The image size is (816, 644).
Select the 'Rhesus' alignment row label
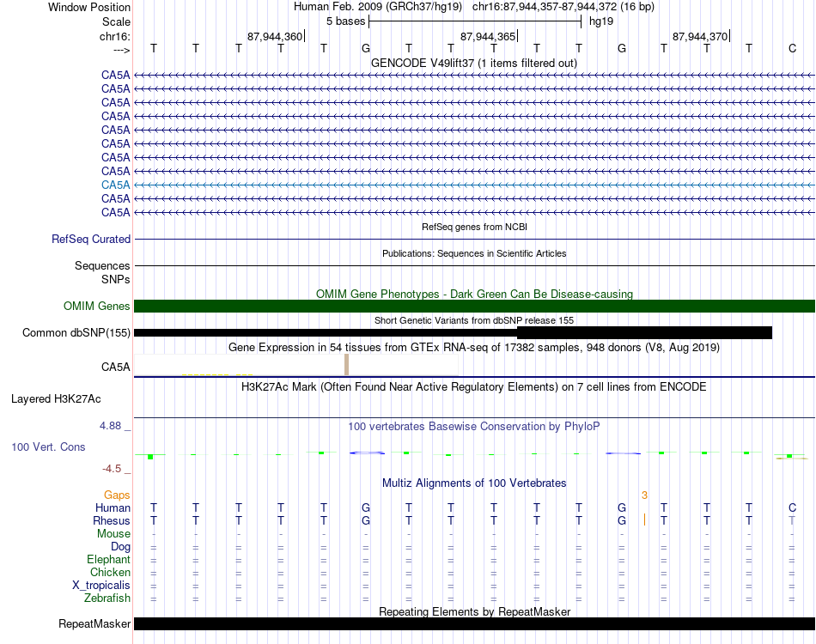tap(112, 520)
